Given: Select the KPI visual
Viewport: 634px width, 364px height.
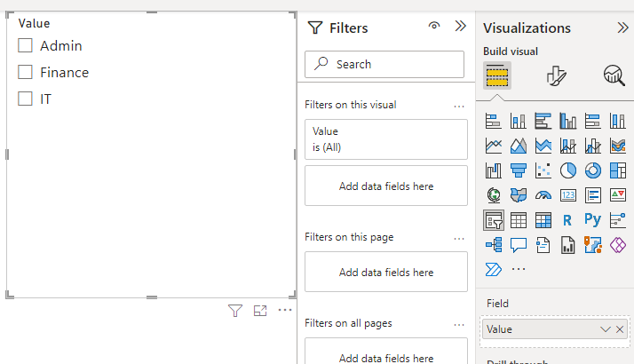Looking at the screenshot, I should [618, 195].
